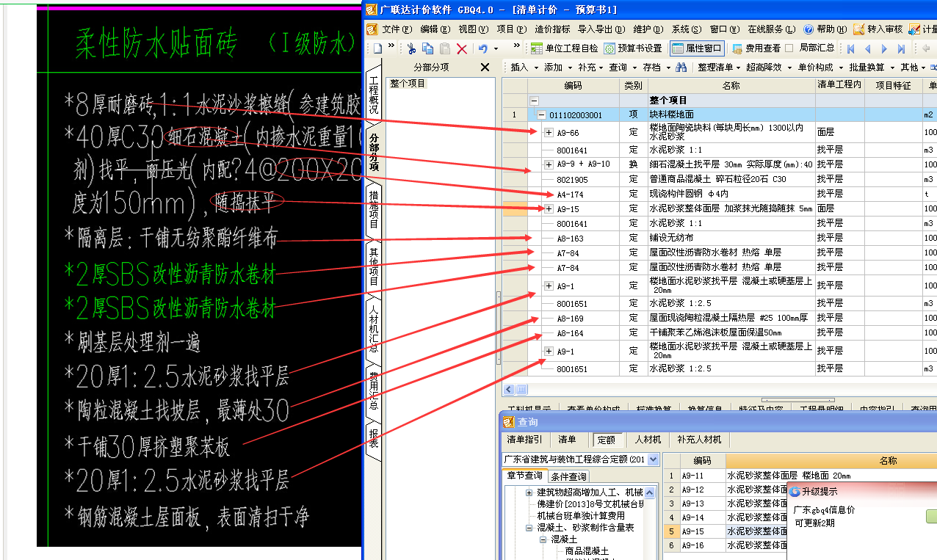937x560 pixels.
Task: Click the New document icon
Action: [x=377, y=48]
